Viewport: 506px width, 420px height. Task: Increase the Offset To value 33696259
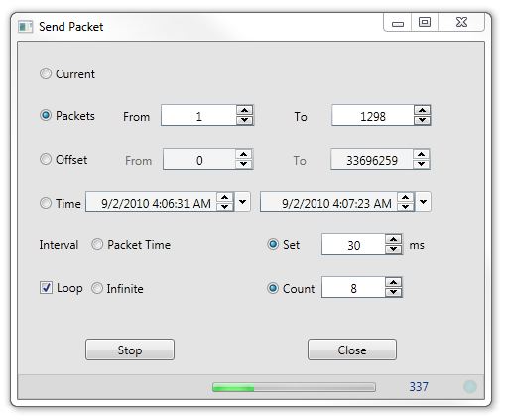[421, 154]
